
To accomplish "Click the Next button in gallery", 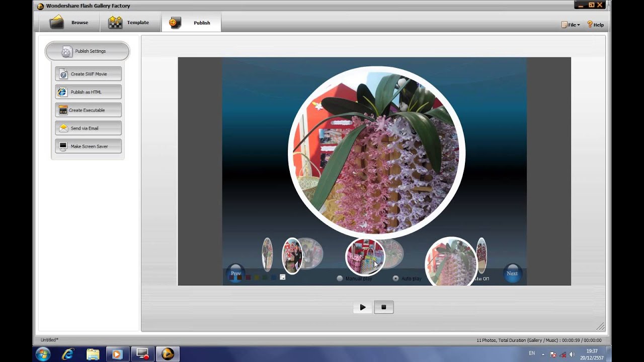I will 512,274.
